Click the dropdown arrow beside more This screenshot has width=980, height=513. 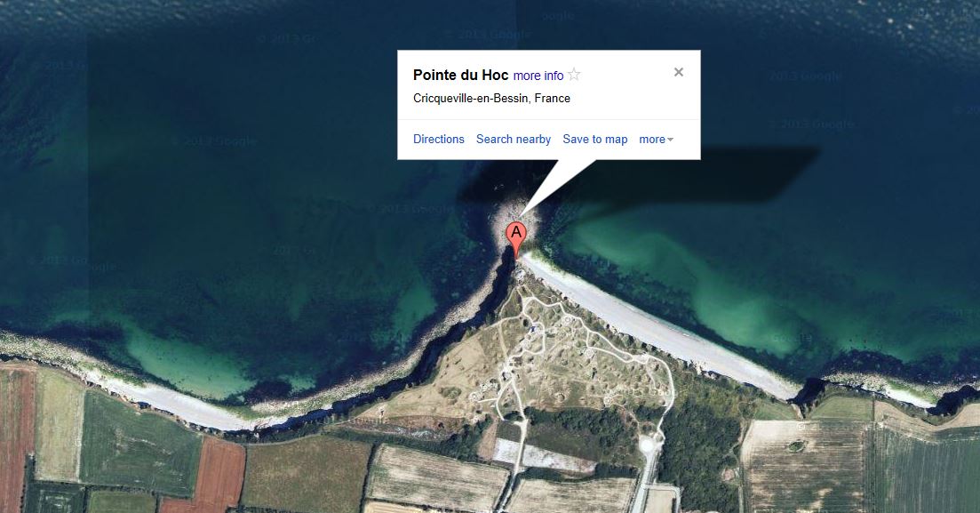click(x=671, y=140)
